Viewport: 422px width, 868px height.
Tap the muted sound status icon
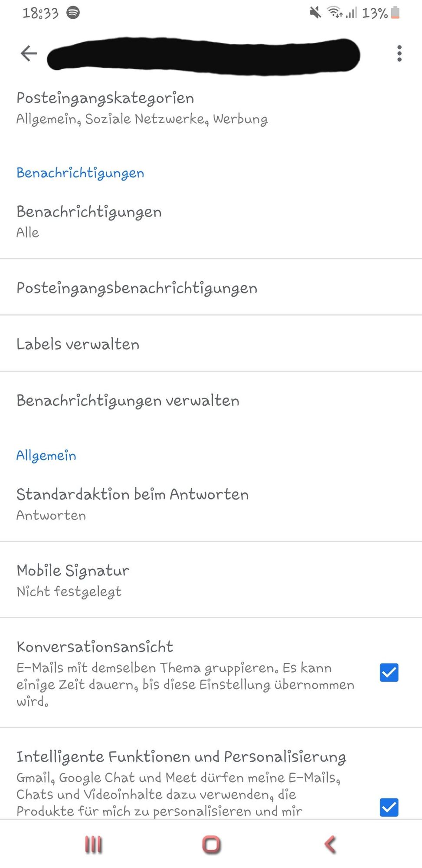(315, 13)
